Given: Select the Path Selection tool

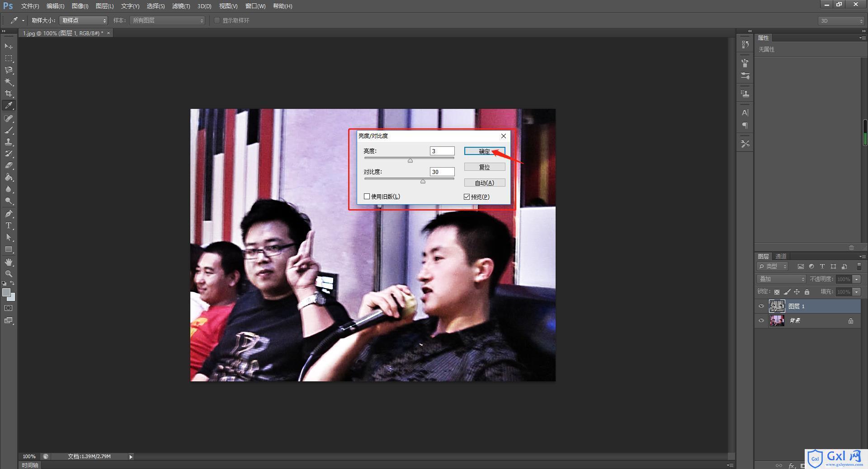Looking at the screenshot, I should point(9,237).
